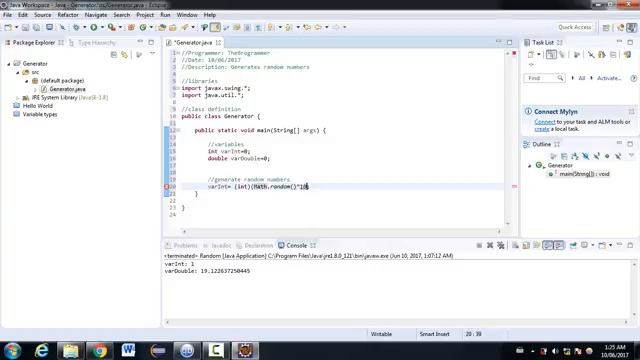This screenshot has width=640, height=360.
Task: Toggle Hide Non-Public Members green dot in Outline
Action: (607, 156)
